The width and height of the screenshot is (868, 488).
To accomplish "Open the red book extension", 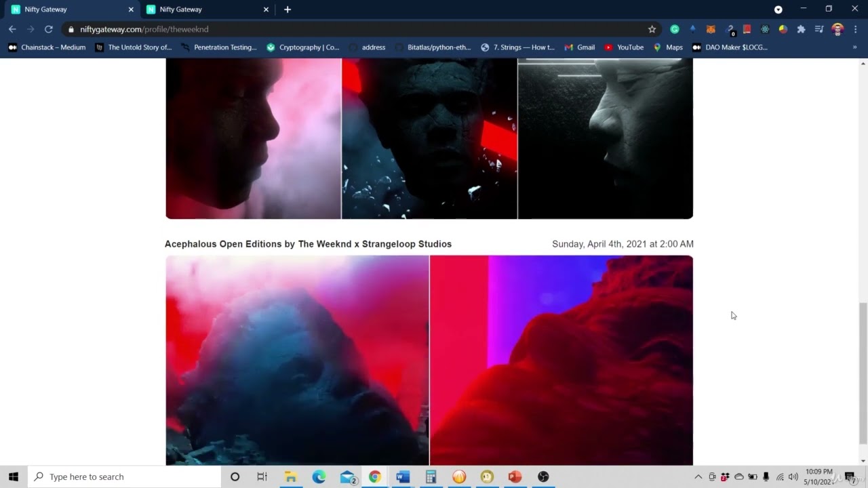I will click(x=747, y=29).
